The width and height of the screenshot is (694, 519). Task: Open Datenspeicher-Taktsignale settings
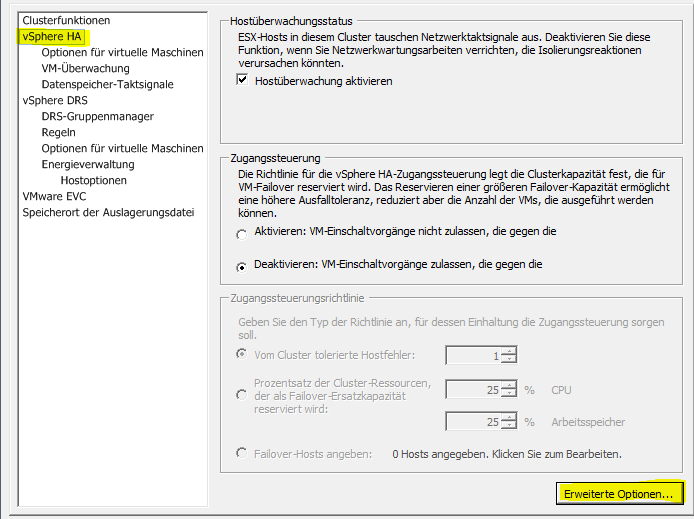click(x=107, y=84)
